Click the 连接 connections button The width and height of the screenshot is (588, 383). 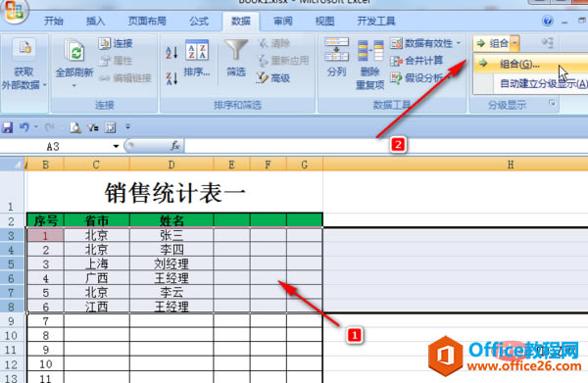tap(116, 43)
